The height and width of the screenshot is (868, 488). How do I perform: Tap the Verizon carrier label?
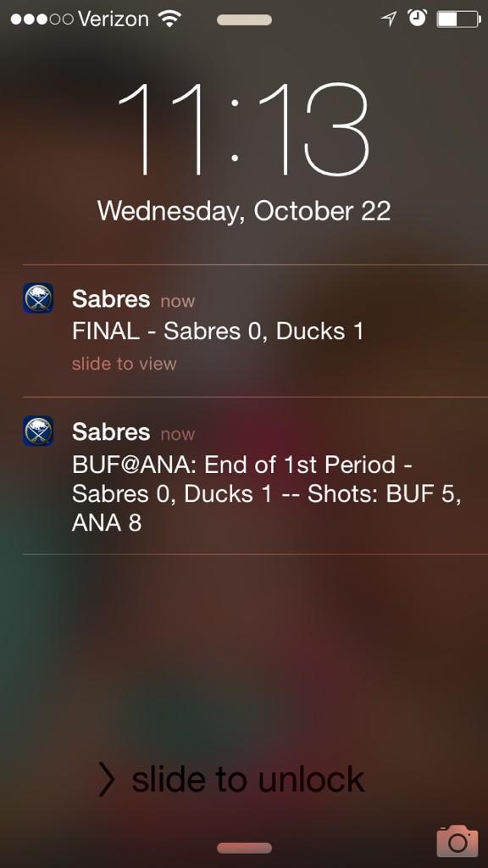[x=114, y=19]
